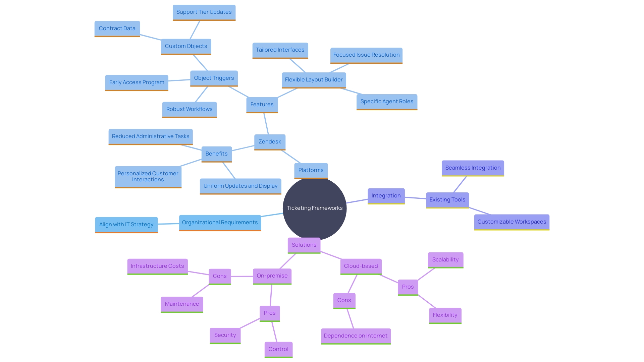
Task: Select the Benefits branch node
Action: [216, 154]
